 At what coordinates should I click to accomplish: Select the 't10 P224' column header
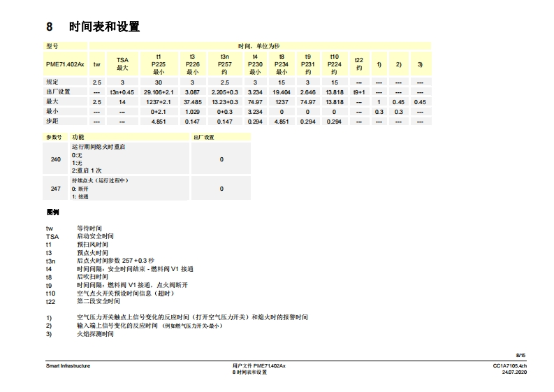(335, 64)
